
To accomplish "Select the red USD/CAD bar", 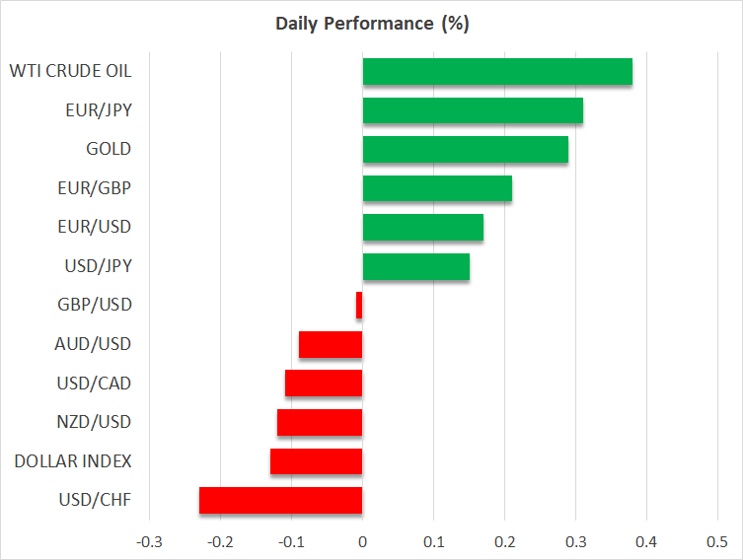I will (324, 384).
